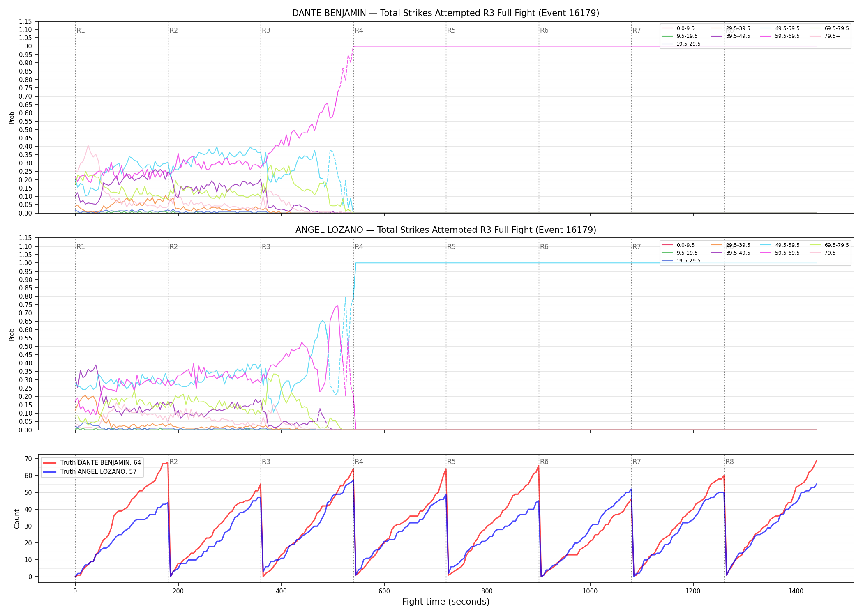Click the R5 round marker in the Count chart

(x=451, y=462)
